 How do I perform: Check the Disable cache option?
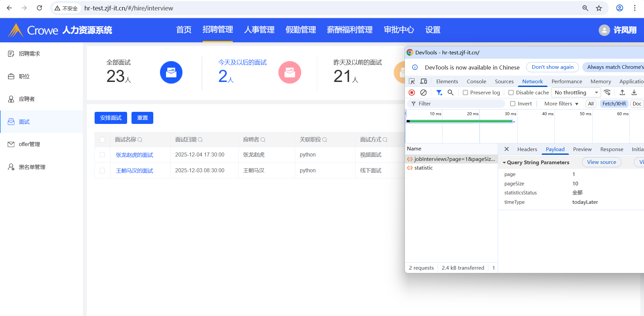[511, 93]
